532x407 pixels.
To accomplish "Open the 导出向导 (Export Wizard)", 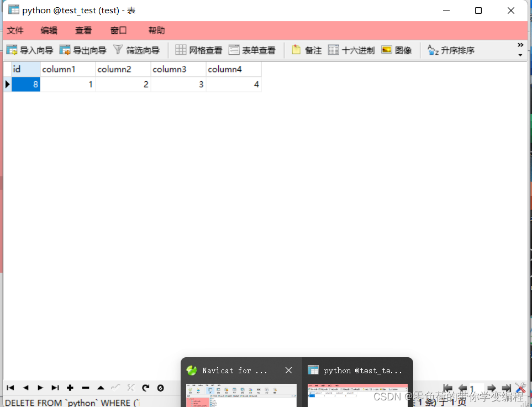I will point(83,50).
